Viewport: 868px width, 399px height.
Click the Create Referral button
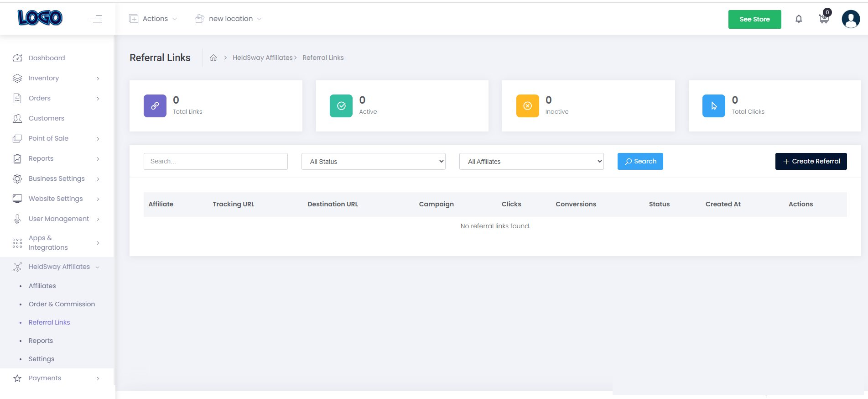coord(811,161)
